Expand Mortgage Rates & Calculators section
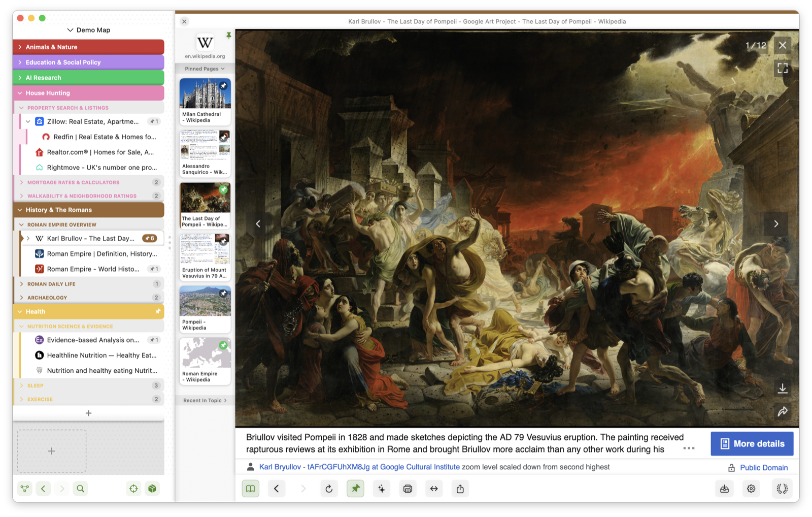This screenshot has width=812, height=517. pos(21,182)
